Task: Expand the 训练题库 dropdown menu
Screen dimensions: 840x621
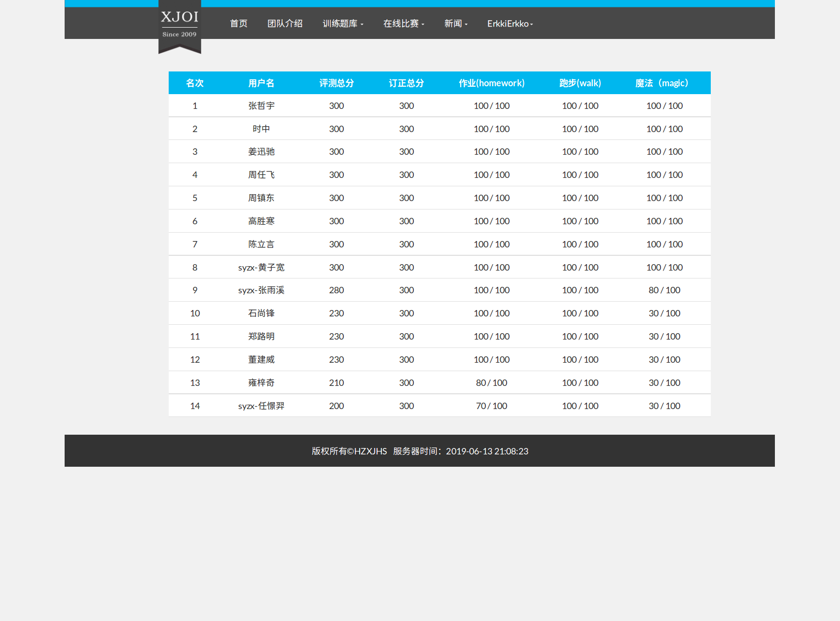Action: pyautogui.click(x=343, y=24)
